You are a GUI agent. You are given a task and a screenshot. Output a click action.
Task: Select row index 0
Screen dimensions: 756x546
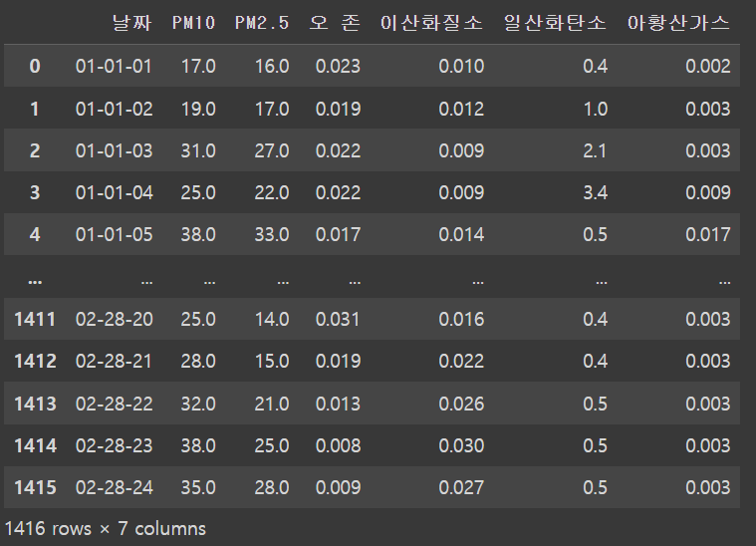click(x=35, y=66)
